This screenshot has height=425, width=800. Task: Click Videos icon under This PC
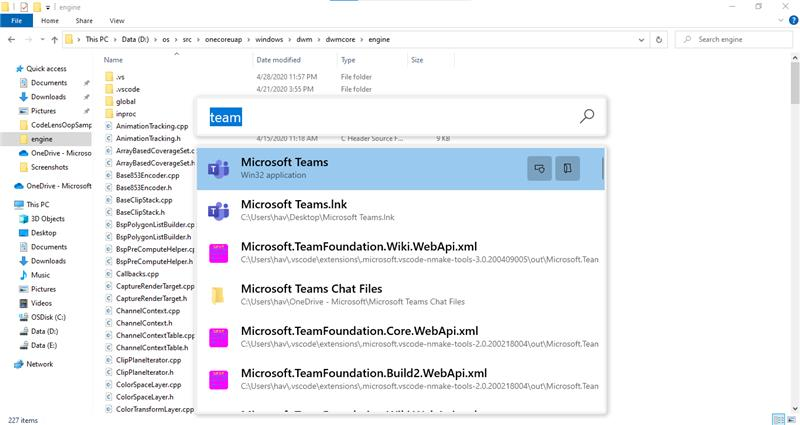[x=23, y=303]
